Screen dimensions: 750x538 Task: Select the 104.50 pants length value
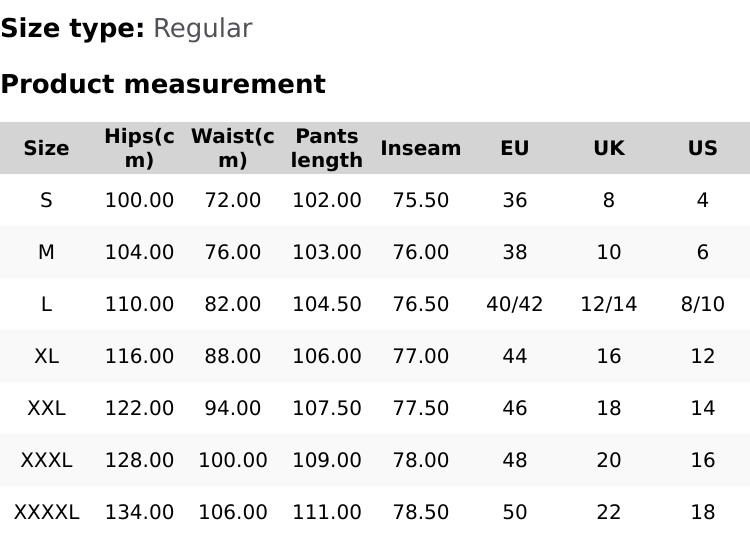pyautogui.click(x=327, y=304)
